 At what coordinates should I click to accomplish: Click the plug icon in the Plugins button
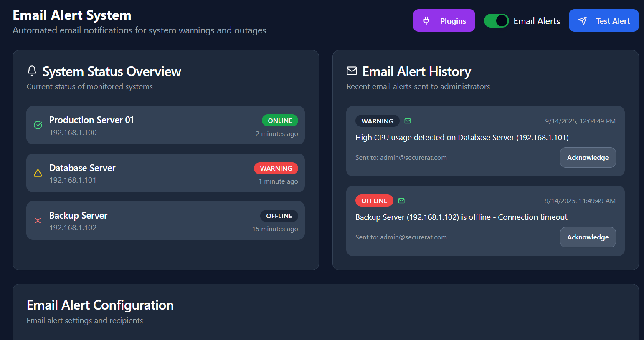click(x=426, y=20)
